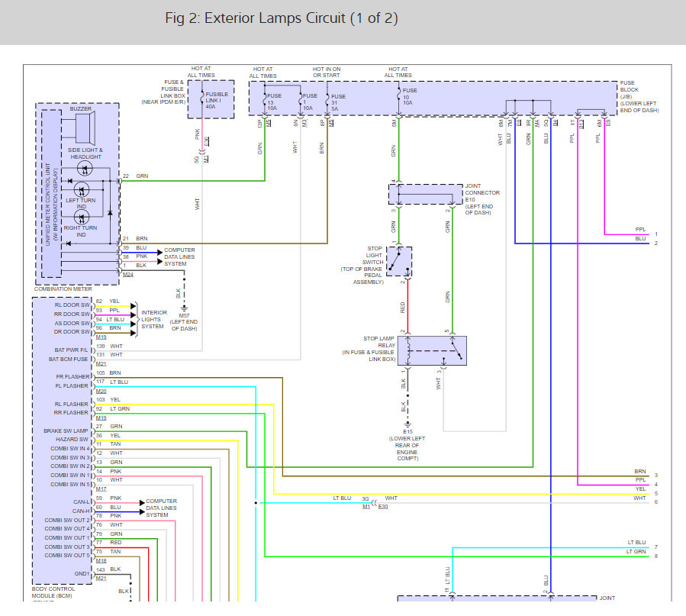This screenshot has height=616, width=686.
Task: Click the 'RL DOOR SW' terminal label
Action: [x=72, y=305]
